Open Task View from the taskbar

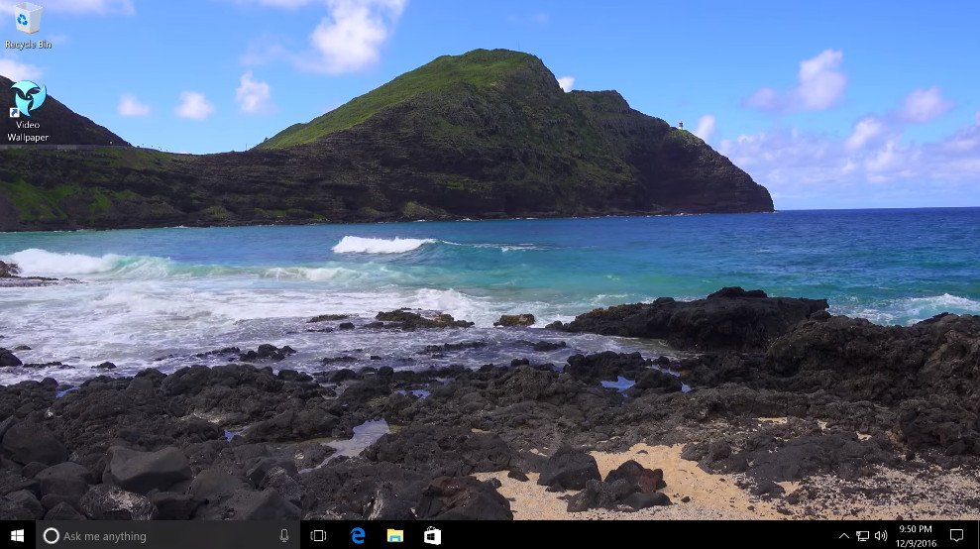319,535
